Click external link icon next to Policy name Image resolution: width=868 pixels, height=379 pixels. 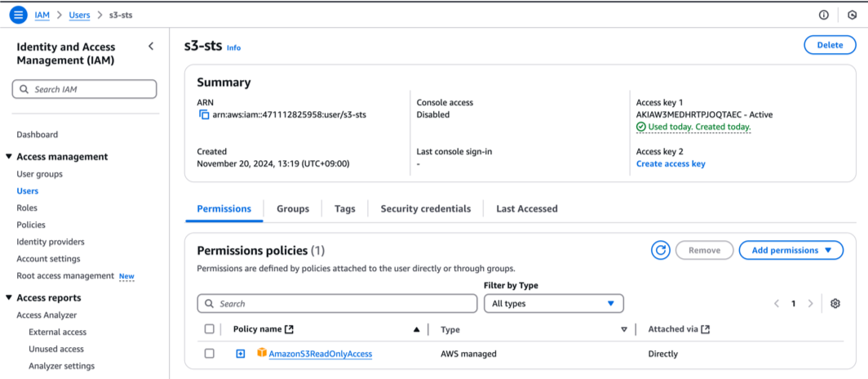(x=289, y=329)
